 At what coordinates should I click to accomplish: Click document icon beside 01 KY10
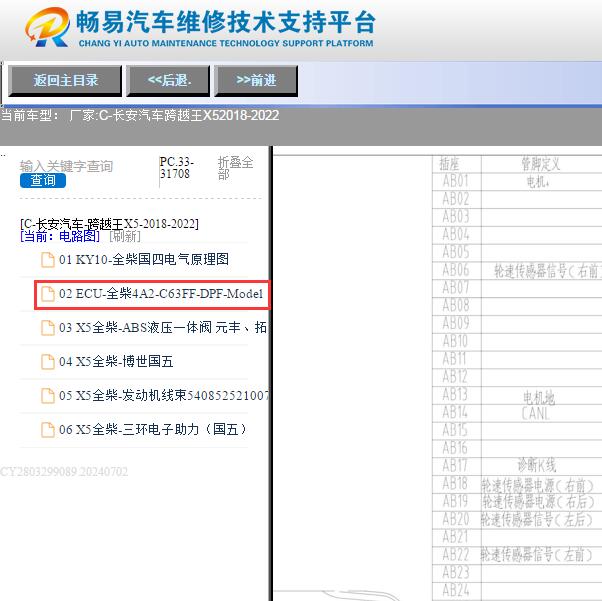click(x=48, y=259)
